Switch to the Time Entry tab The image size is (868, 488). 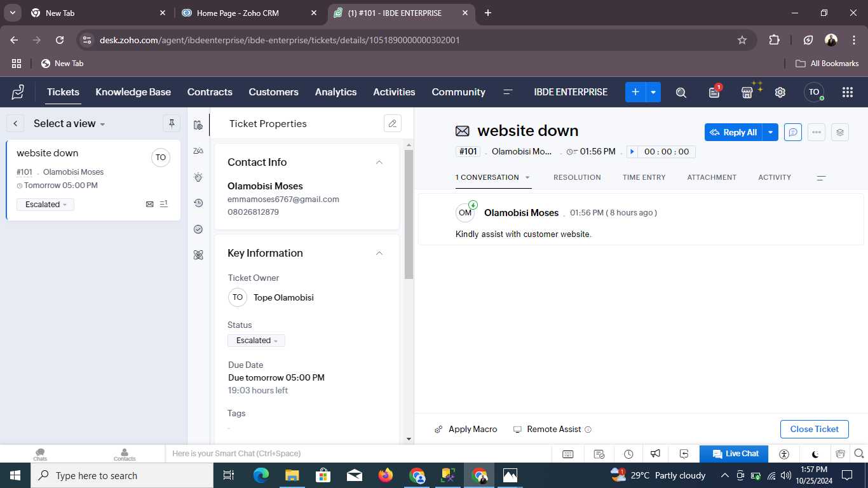pyautogui.click(x=644, y=177)
